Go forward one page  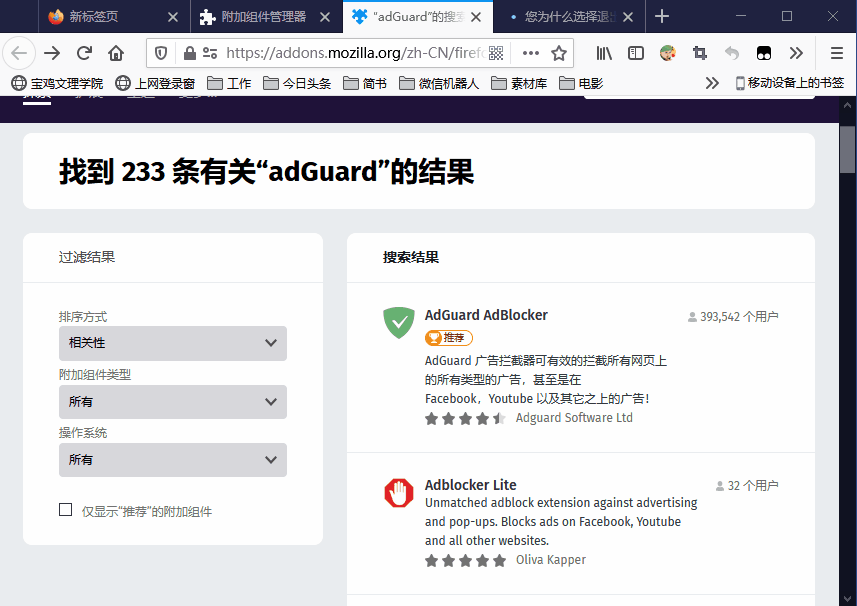coord(52,53)
